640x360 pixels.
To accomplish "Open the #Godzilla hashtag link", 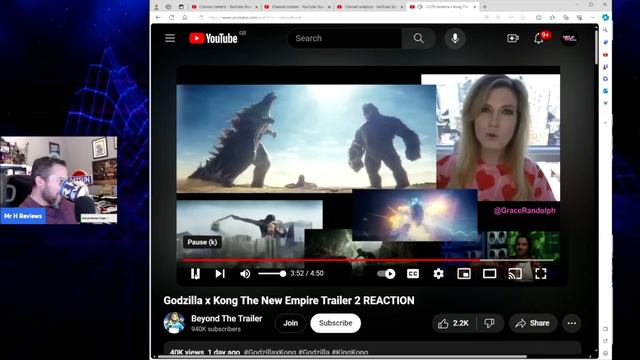I will 313,352.
